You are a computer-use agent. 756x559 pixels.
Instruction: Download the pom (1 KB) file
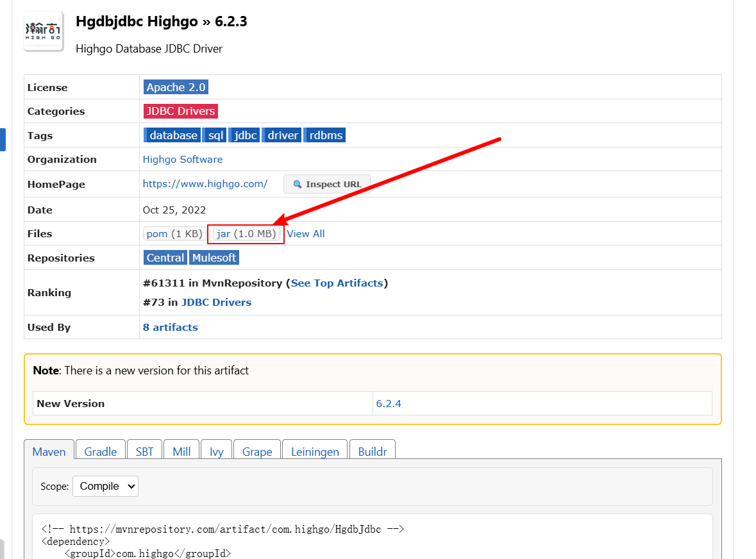click(174, 234)
